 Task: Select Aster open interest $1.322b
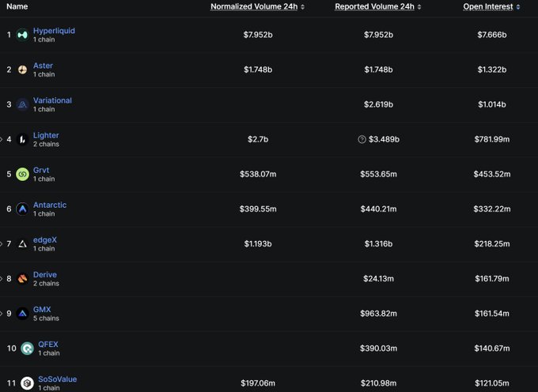click(491, 70)
